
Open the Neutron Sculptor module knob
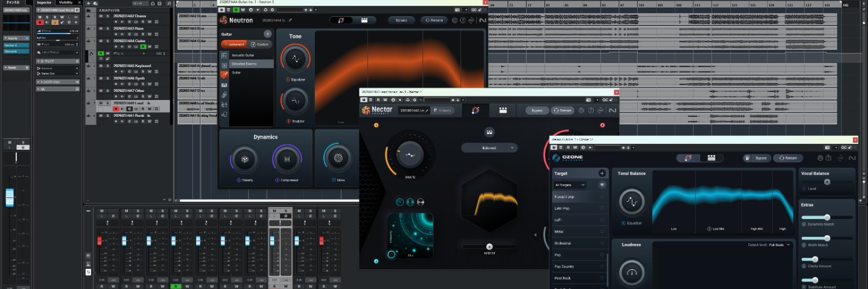pyautogui.click(x=296, y=101)
